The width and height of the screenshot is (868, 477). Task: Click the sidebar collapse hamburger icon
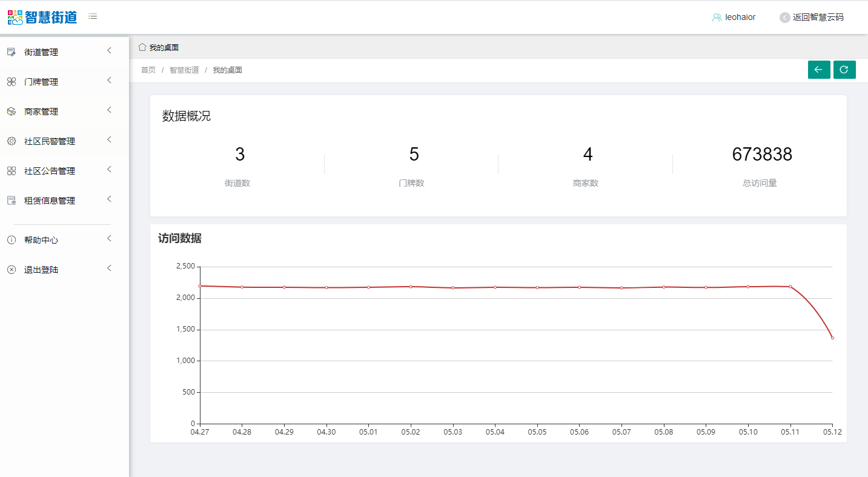[93, 16]
